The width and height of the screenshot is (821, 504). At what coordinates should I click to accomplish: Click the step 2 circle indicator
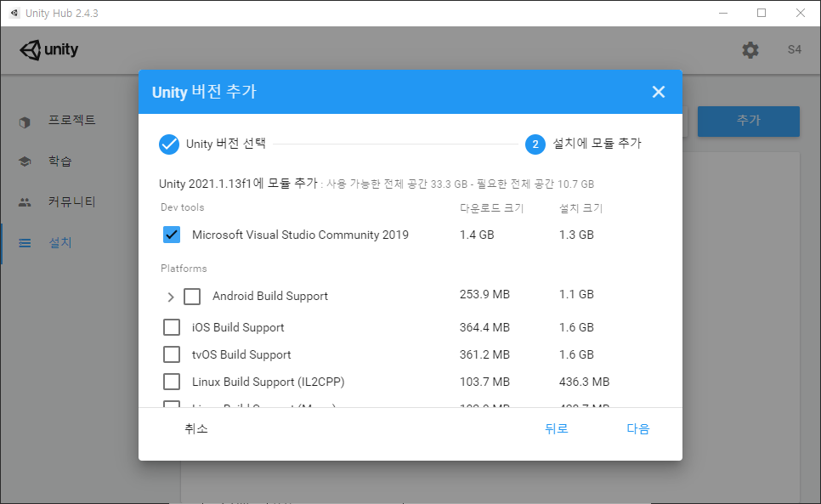pos(535,144)
